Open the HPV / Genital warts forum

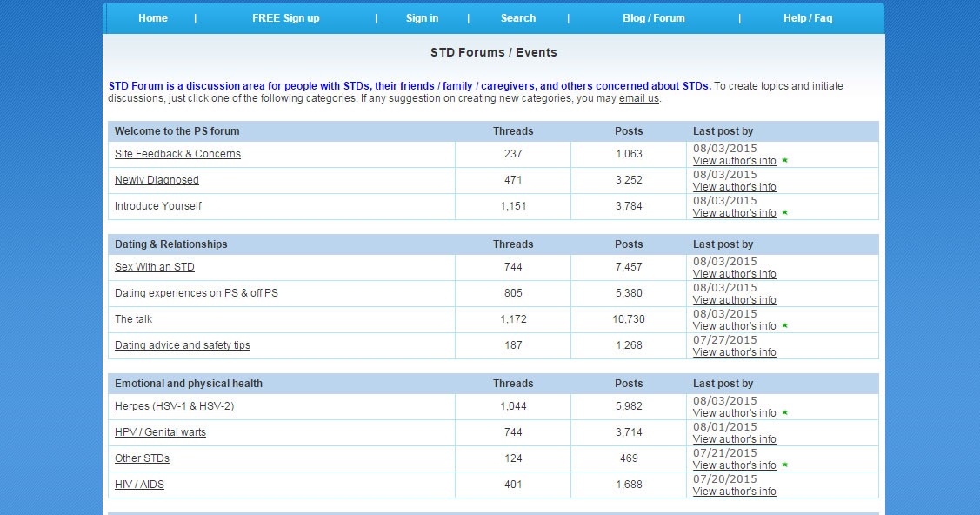[160, 432]
